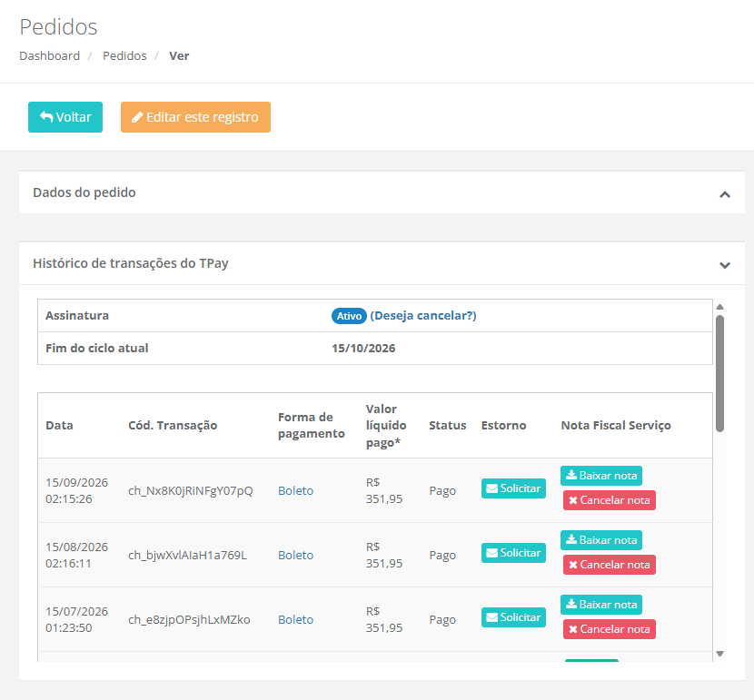Click the Dados do pedido section title
The height and width of the screenshot is (700, 754).
84,192
